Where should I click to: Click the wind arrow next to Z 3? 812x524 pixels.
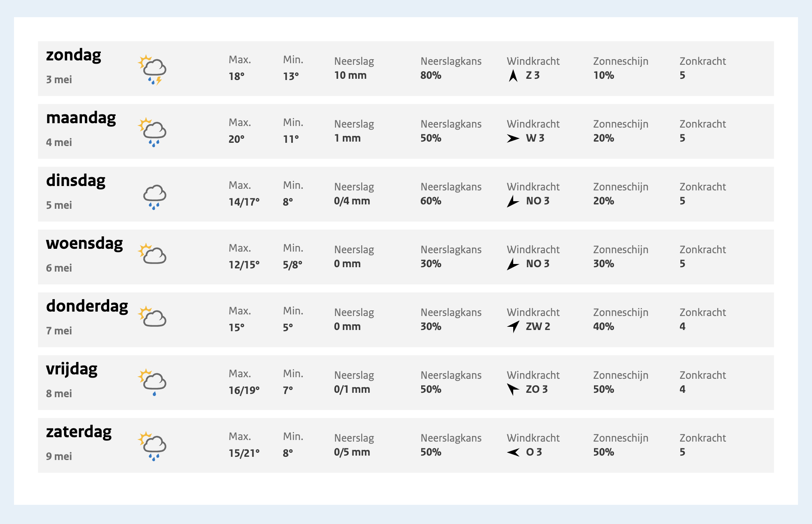(513, 76)
